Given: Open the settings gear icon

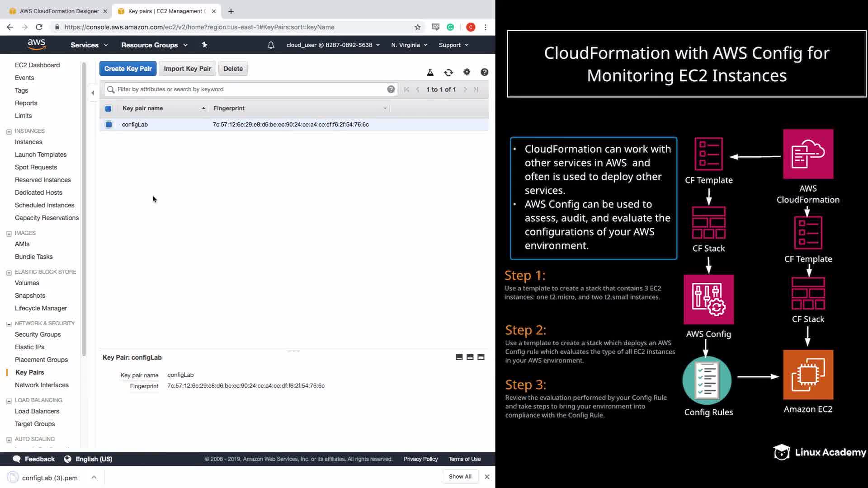Looking at the screenshot, I should [x=467, y=72].
